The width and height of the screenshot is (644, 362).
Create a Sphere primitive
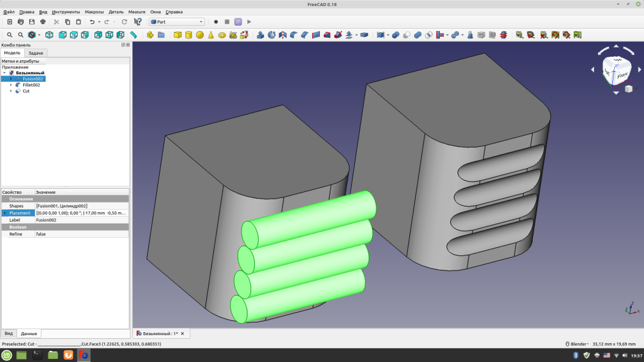coord(199,35)
